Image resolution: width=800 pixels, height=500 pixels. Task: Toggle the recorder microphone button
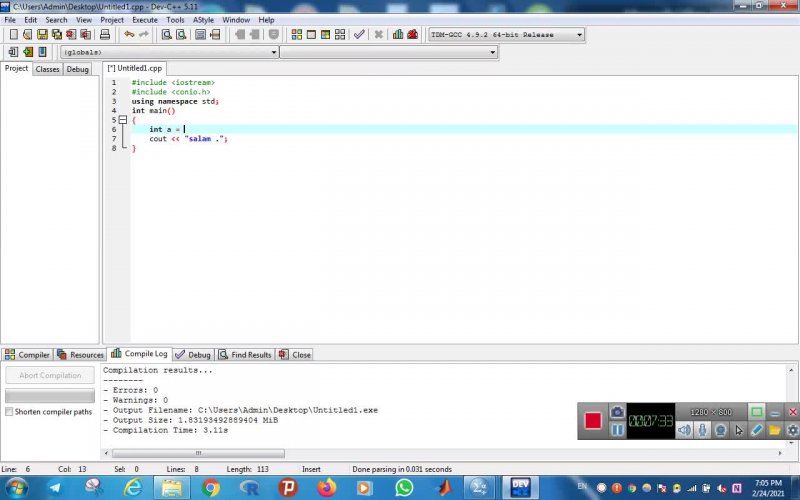[703, 430]
